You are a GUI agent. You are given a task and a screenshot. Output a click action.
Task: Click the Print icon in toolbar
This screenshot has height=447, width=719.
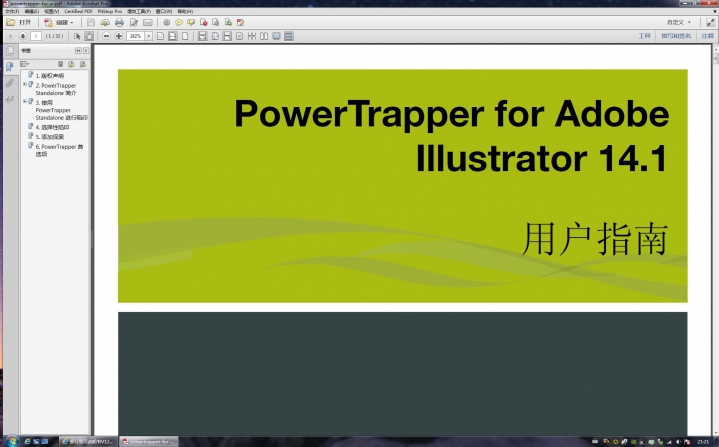pos(119,22)
